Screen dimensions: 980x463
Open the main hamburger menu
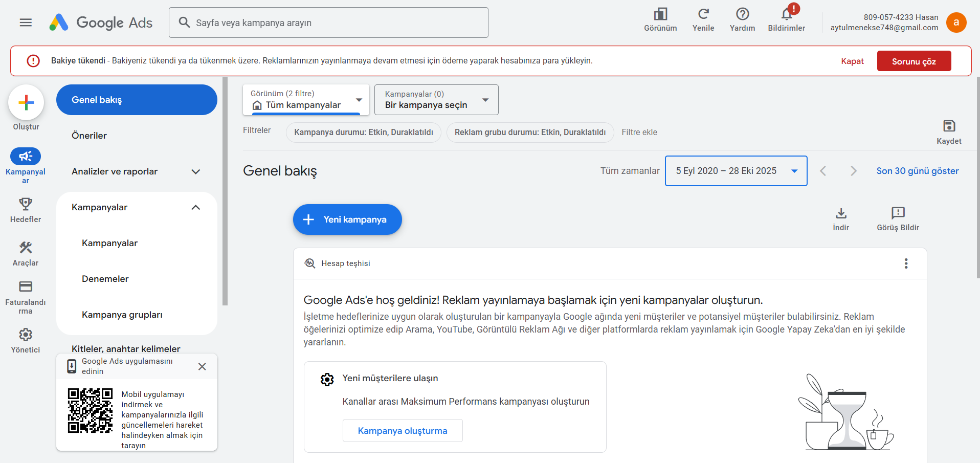point(26,23)
